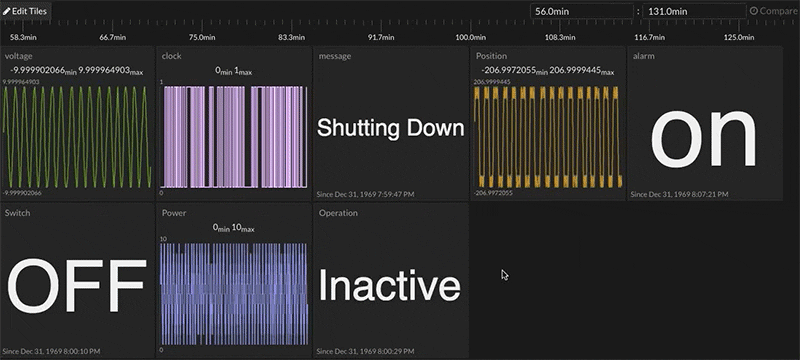800x360 pixels.
Task: Select the alarm tile title
Action: click(x=643, y=56)
